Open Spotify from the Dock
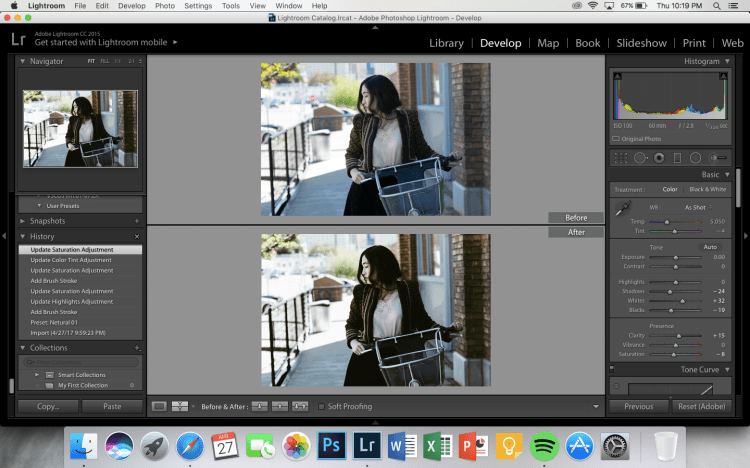This screenshot has height=468, width=750. point(544,446)
